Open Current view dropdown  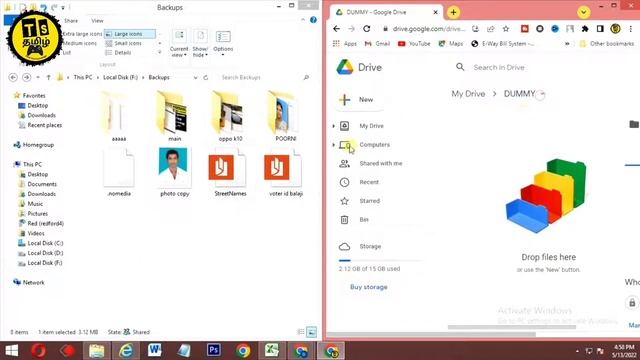tap(179, 43)
